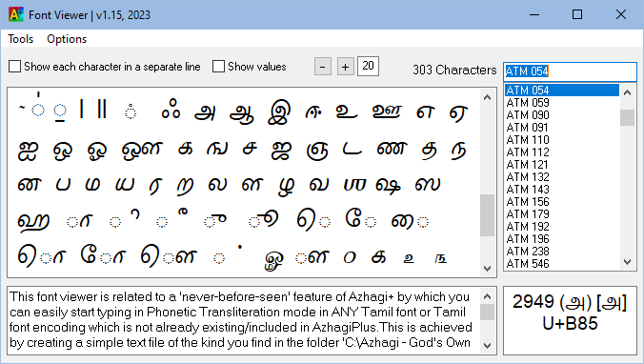Viewport: 644px width, 364px height.
Task: Click the Tamil letter ஔ in the grid
Action: pyautogui.click(x=142, y=150)
